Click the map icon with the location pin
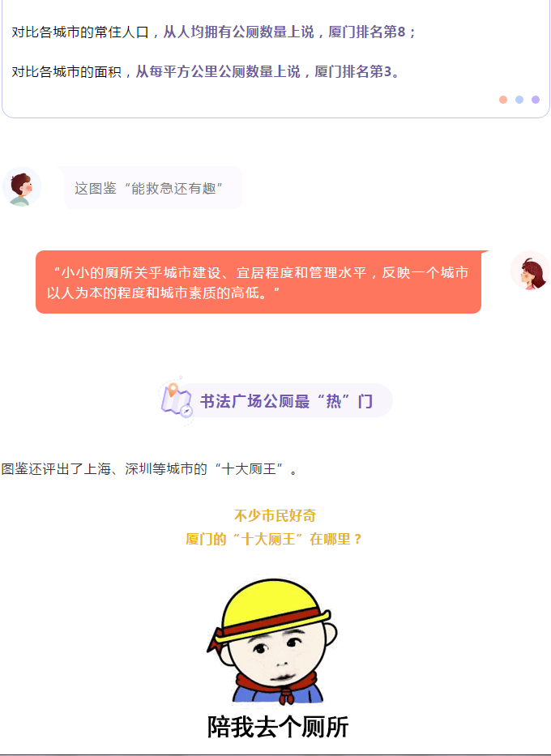Screen dimensions: 551x756 pos(177,400)
